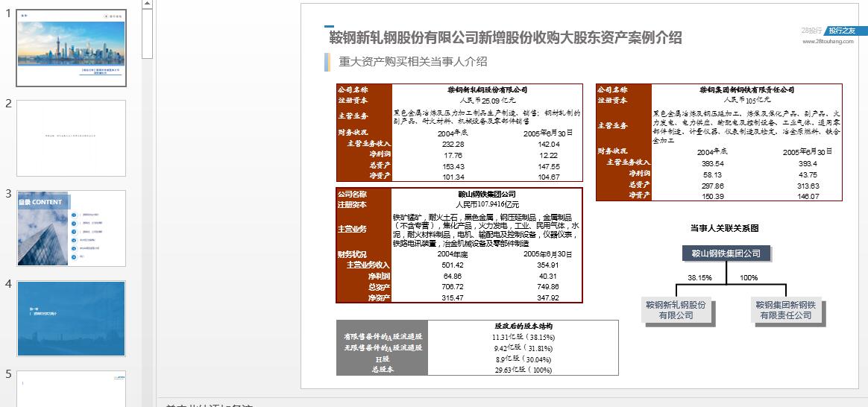This screenshot has width=868, height=407.
Task: Select the 鞍山钢铁集团公司 box in the relationship diagram
Action: 726,254
